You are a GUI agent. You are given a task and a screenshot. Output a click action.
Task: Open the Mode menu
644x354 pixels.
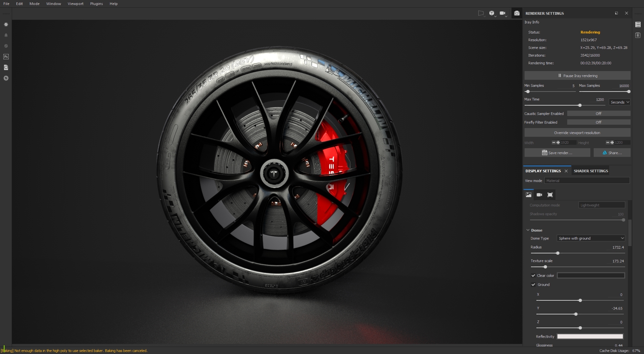[x=35, y=4]
